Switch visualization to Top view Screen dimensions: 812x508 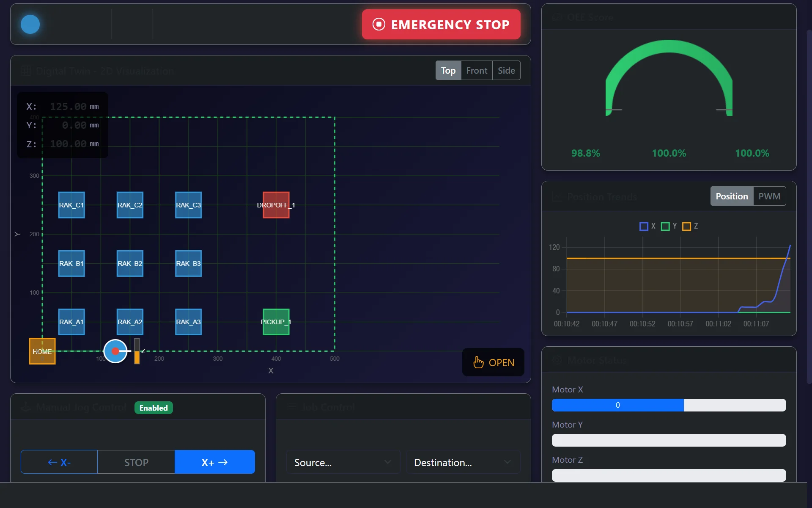click(x=448, y=71)
